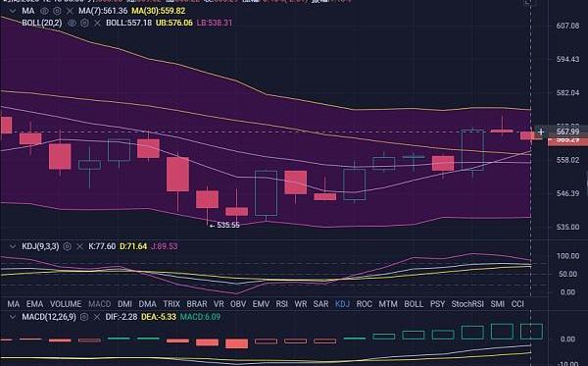The image size is (588, 366).
Task: Open MACD(12,26,9) settings gear
Action: (84, 317)
